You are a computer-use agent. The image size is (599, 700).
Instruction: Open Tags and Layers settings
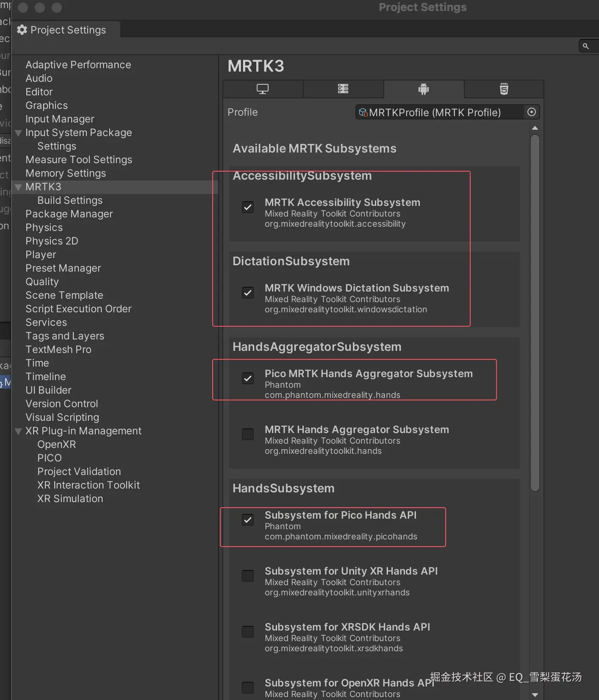point(65,336)
